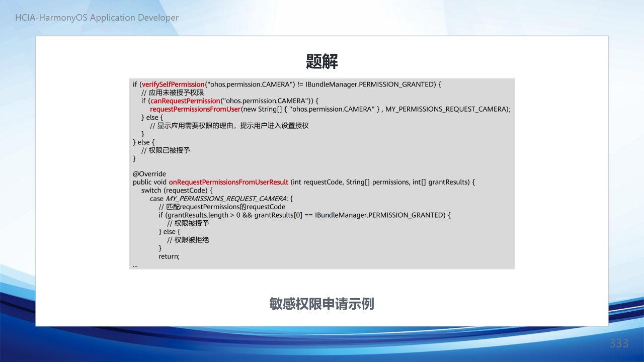
Task: Click the grantResults.length condition line
Action: point(304,215)
